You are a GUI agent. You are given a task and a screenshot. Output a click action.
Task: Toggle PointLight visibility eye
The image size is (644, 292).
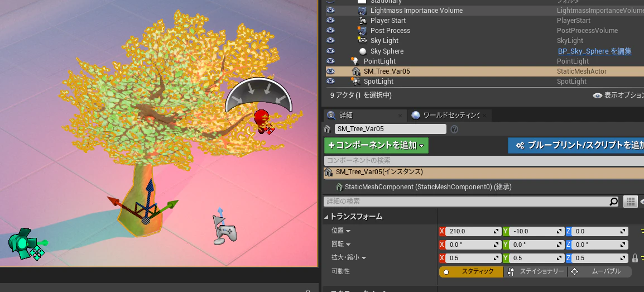330,61
